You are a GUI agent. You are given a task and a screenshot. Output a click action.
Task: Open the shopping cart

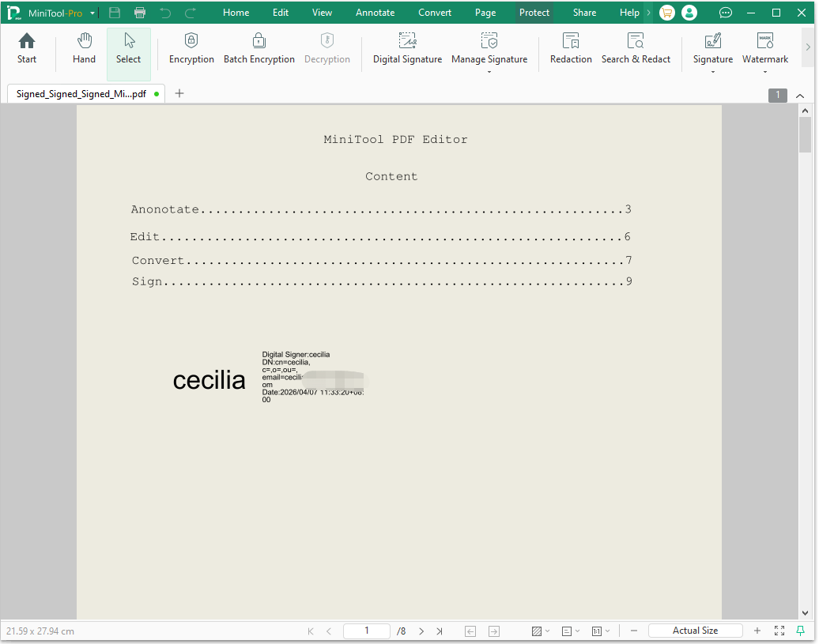click(666, 13)
